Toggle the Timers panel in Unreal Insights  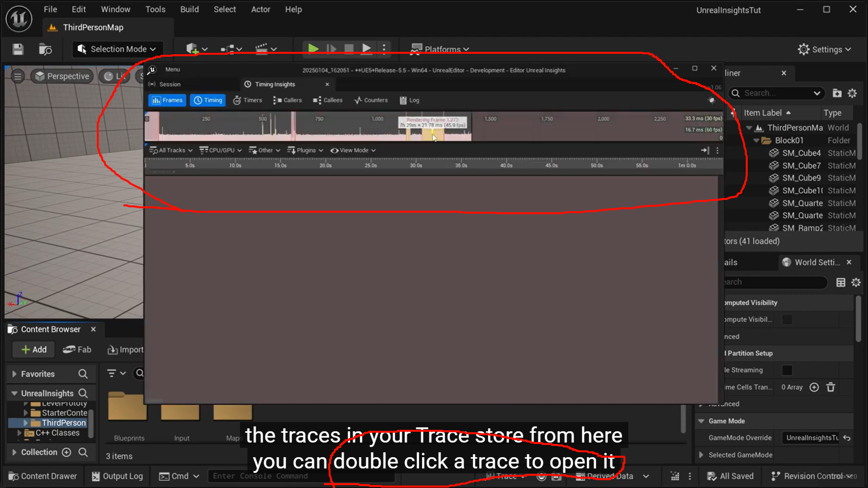[x=247, y=100]
